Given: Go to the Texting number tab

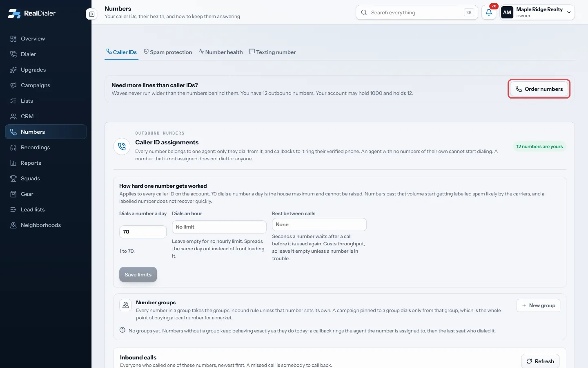Looking at the screenshot, I should 272,52.
